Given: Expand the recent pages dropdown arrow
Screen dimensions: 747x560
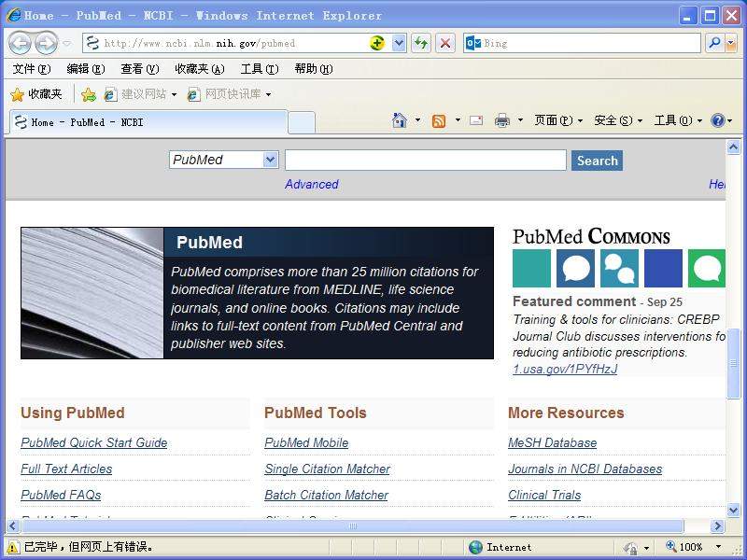Looking at the screenshot, I should [67, 43].
